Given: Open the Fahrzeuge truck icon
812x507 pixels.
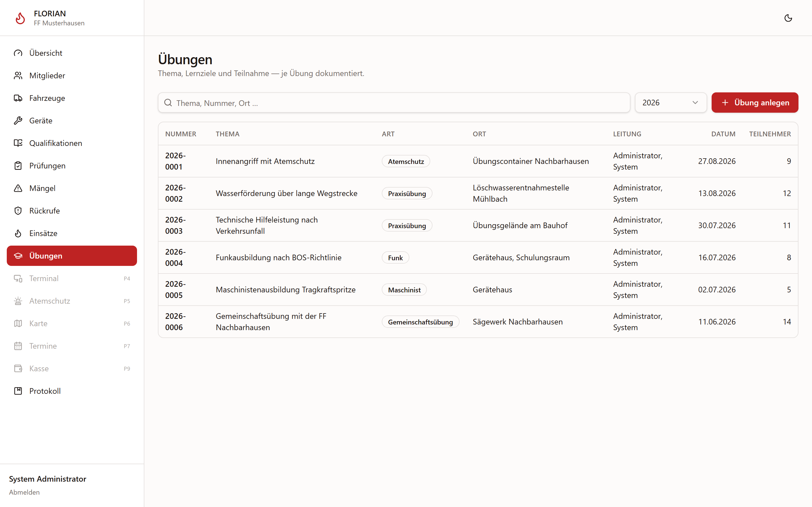Looking at the screenshot, I should [x=18, y=98].
